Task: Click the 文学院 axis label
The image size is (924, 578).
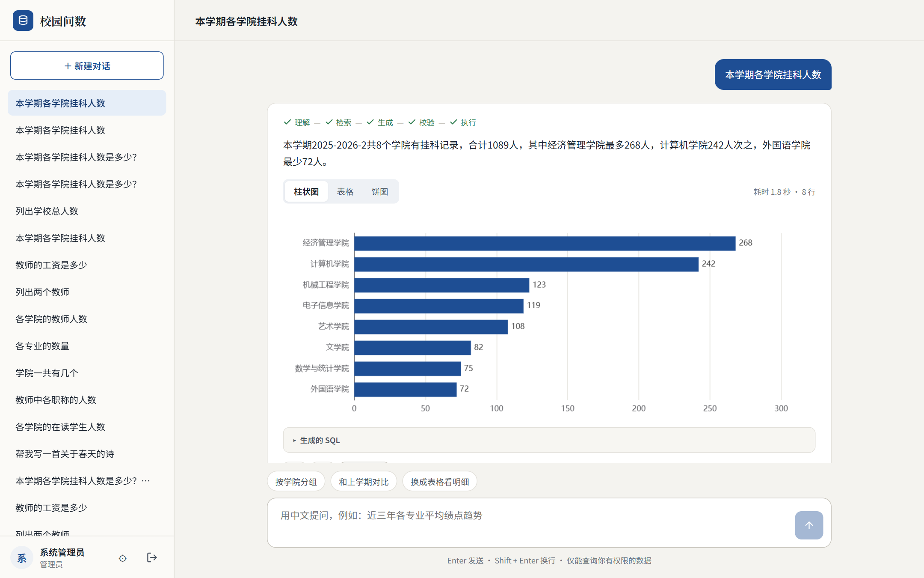Action: (x=337, y=347)
